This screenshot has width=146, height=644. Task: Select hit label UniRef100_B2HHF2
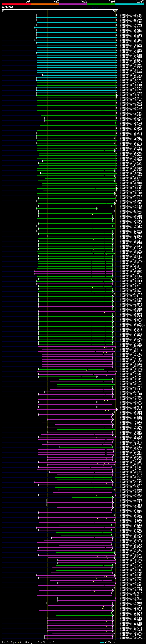tap(131, 389)
